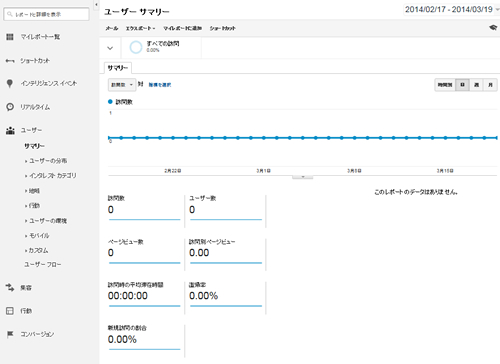500x364 pixels.
Task: Click マイレポートに追加 in the toolbar
Action: click(x=182, y=28)
